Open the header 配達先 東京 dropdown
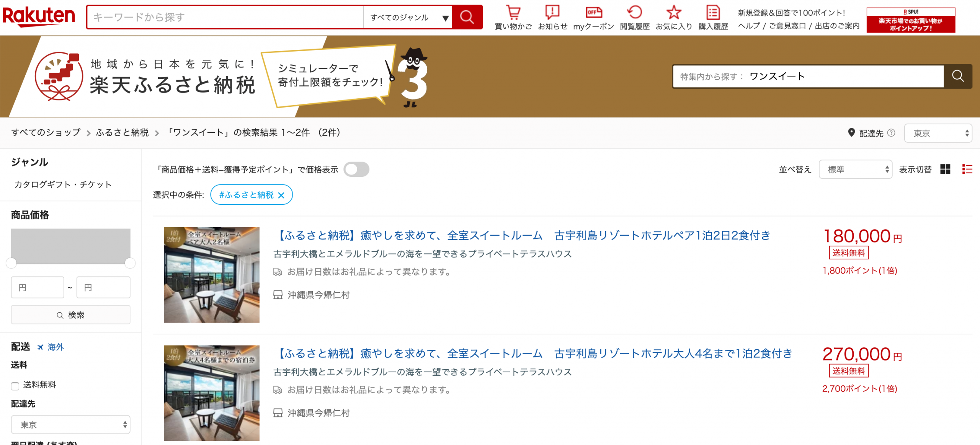 (x=938, y=133)
